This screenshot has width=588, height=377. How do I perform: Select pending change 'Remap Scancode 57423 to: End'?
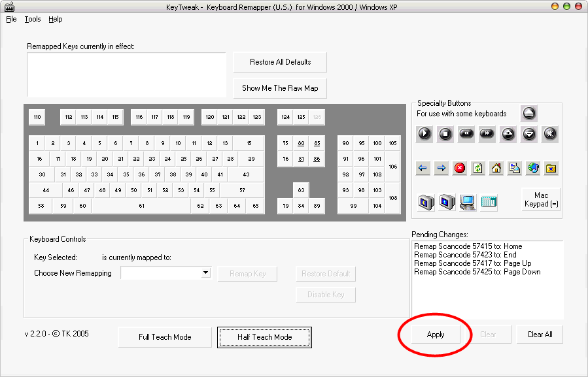click(x=465, y=255)
